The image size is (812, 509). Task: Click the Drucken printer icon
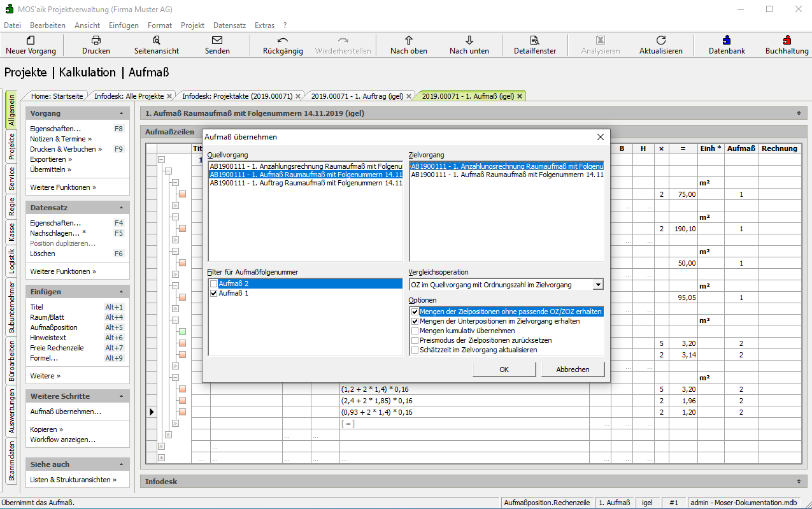click(96, 40)
